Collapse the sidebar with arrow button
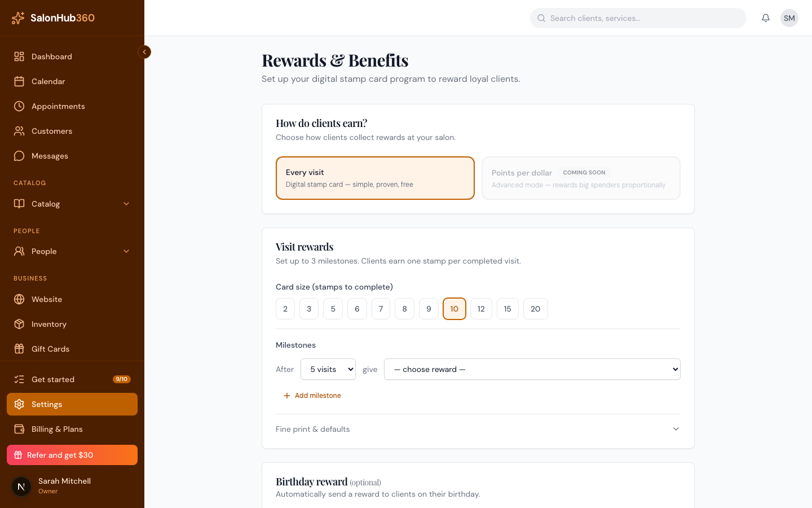This screenshot has height=508, width=812. pos(144,52)
